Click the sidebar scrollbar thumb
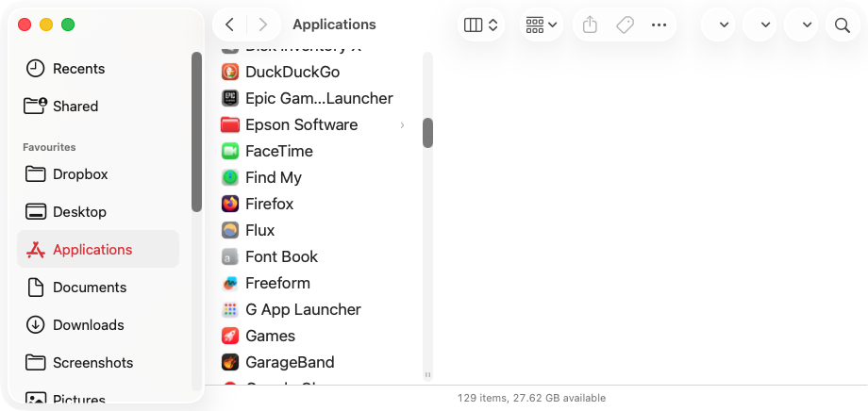The image size is (868, 411). point(196,132)
